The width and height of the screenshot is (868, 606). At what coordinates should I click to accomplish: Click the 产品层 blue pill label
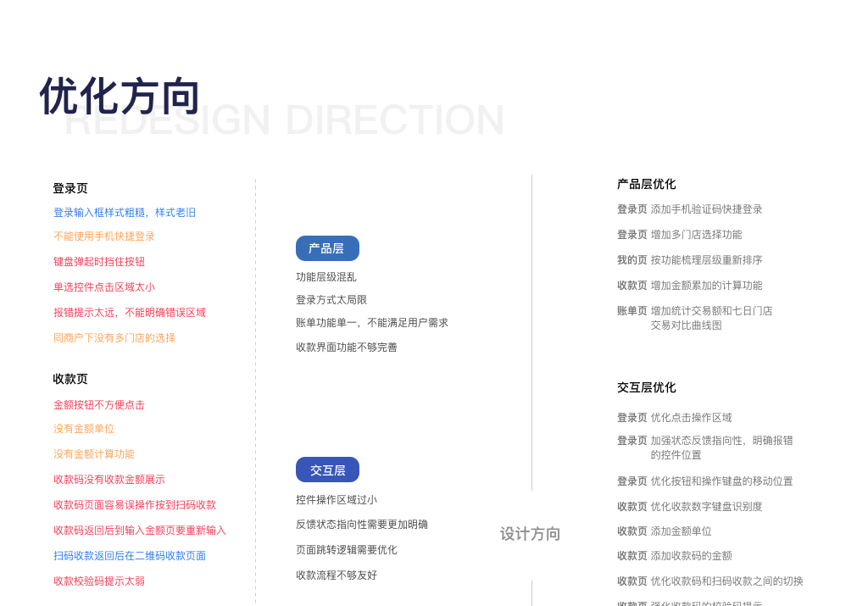327,248
